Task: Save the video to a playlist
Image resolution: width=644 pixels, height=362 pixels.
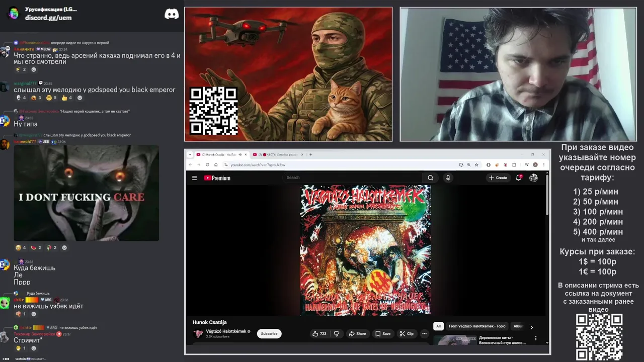Action: [x=383, y=333]
